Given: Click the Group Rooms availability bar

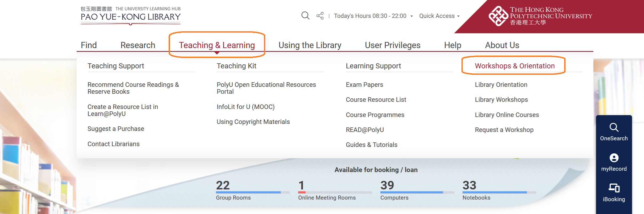Looking at the screenshot, I should click(x=253, y=192).
